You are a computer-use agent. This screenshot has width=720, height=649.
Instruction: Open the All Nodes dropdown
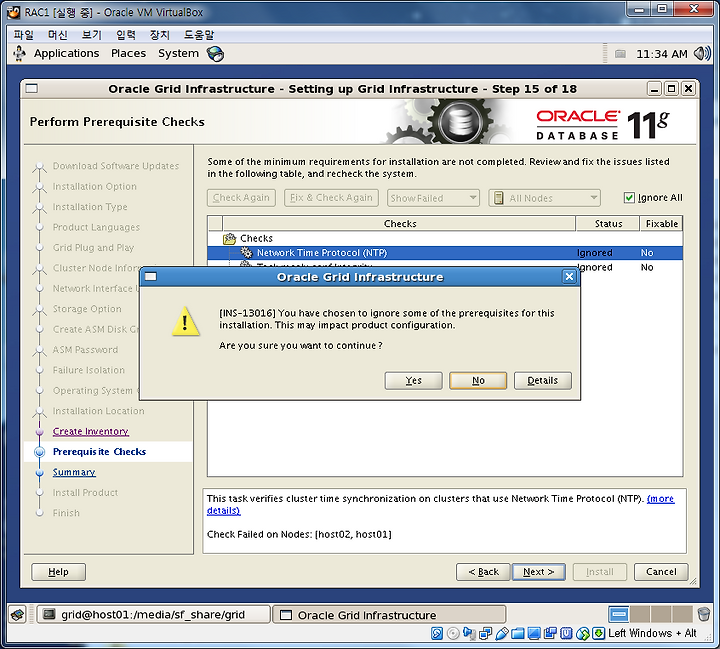click(545, 198)
